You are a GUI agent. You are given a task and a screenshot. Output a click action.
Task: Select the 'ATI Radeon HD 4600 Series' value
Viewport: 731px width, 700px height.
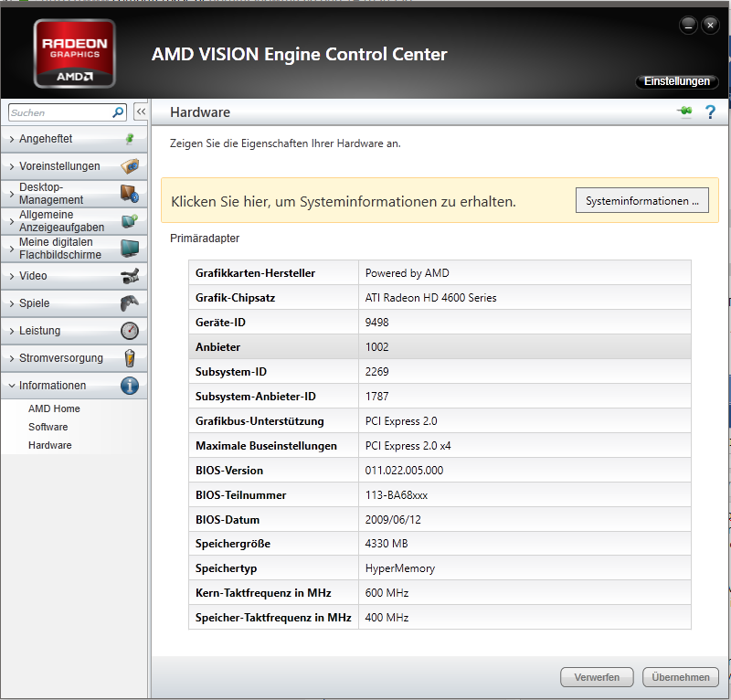[x=430, y=298]
